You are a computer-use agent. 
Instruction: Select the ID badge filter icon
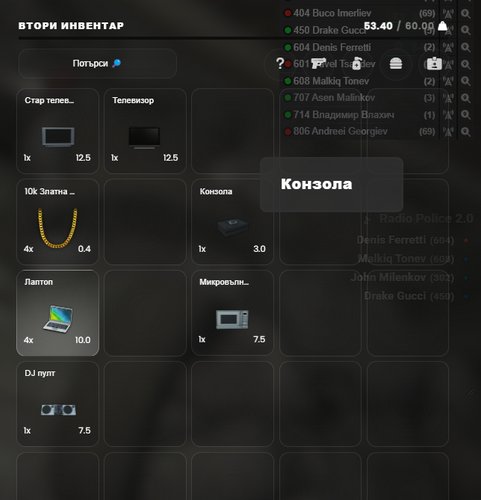click(434, 63)
